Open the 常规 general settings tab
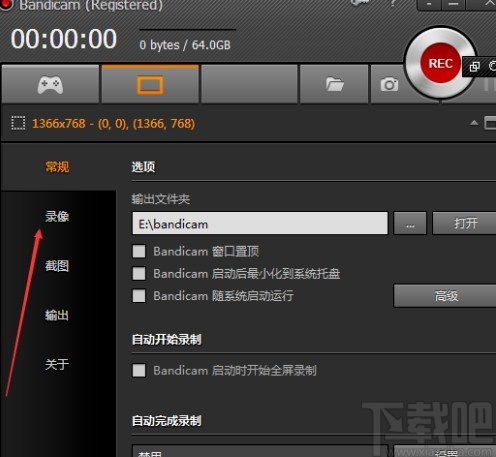Screen dimensions: 496x457 point(57,167)
